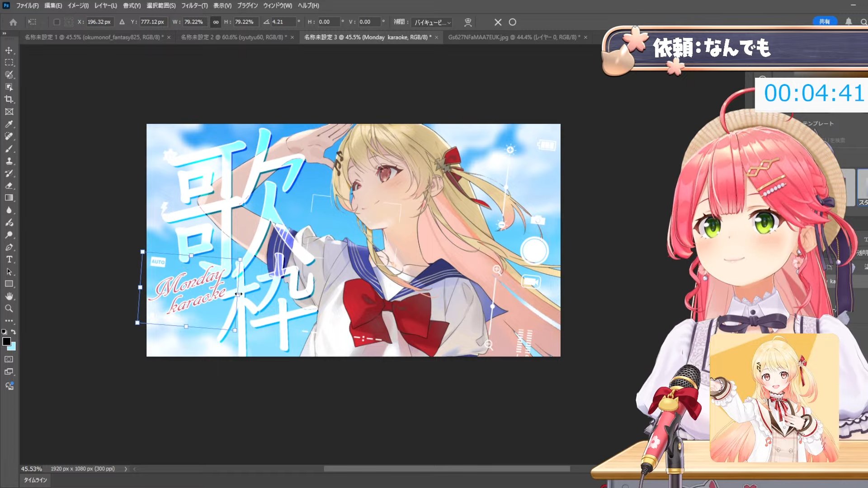Change the screen mode
This screenshot has width=868, height=488.
(9, 372)
